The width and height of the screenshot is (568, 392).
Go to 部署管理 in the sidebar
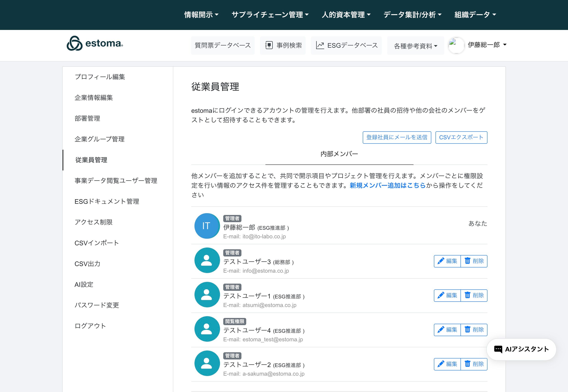(x=87, y=118)
